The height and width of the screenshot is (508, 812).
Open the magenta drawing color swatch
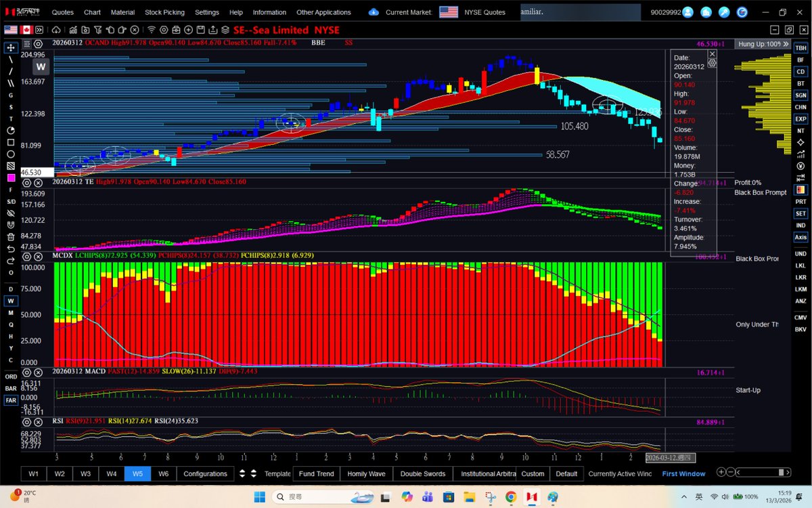click(x=11, y=177)
